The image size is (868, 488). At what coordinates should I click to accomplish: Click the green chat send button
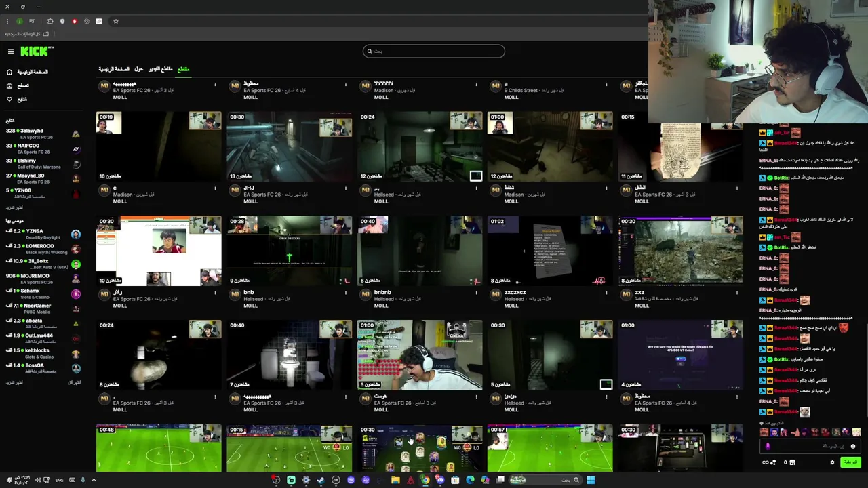(x=850, y=462)
